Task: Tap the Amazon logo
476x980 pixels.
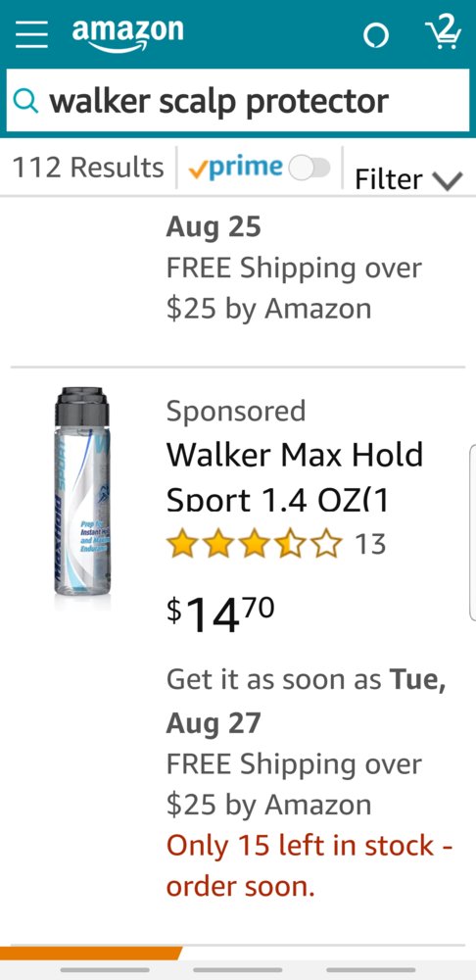Action: tap(127, 35)
